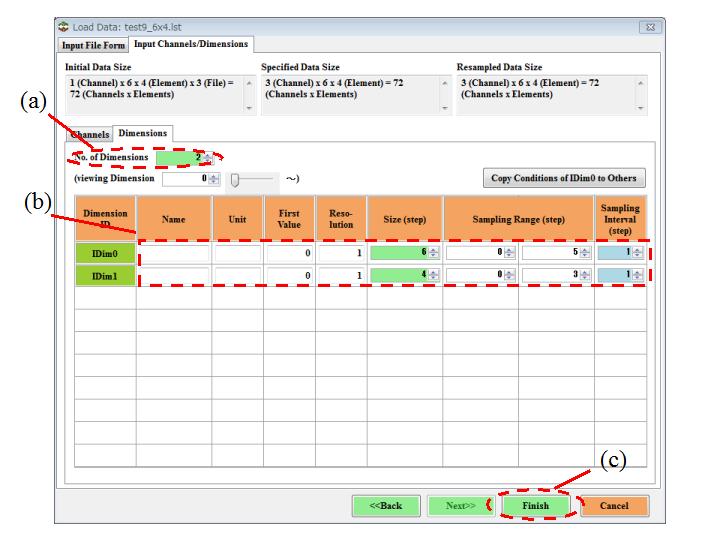Open the Channels tab
This screenshot has width=720, height=540.
[90, 134]
